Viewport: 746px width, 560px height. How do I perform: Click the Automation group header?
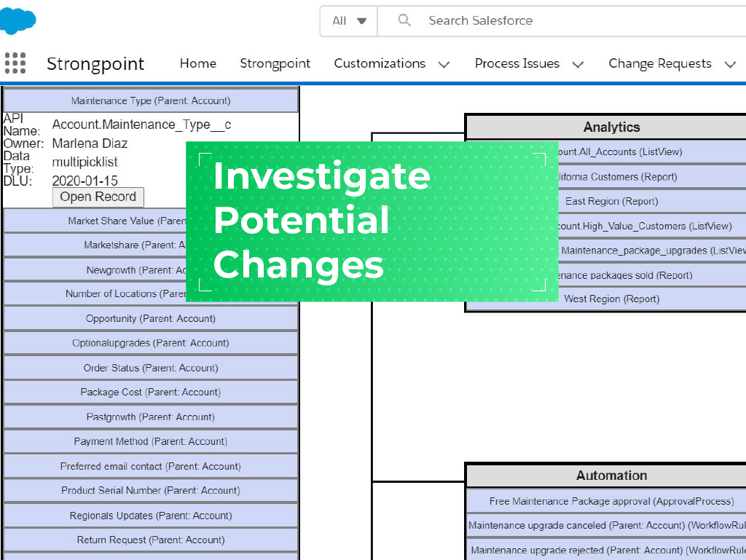pyautogui.click(x=611, y=476)
